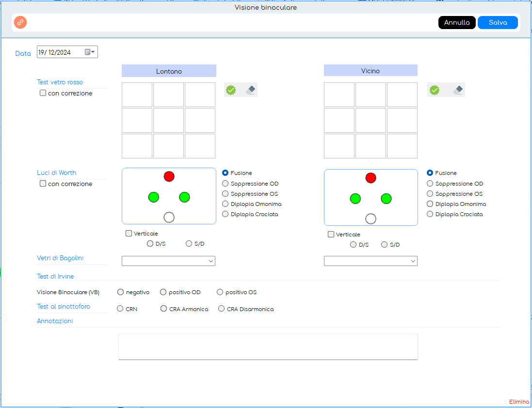Open the calendar picker in Data field

click(x=90, y=52)
